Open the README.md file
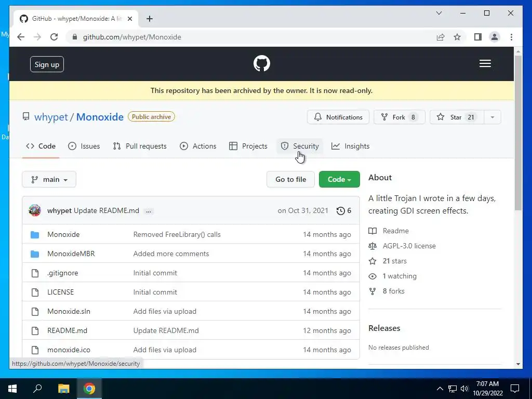 pyautogui.click(x=67, y=331)
